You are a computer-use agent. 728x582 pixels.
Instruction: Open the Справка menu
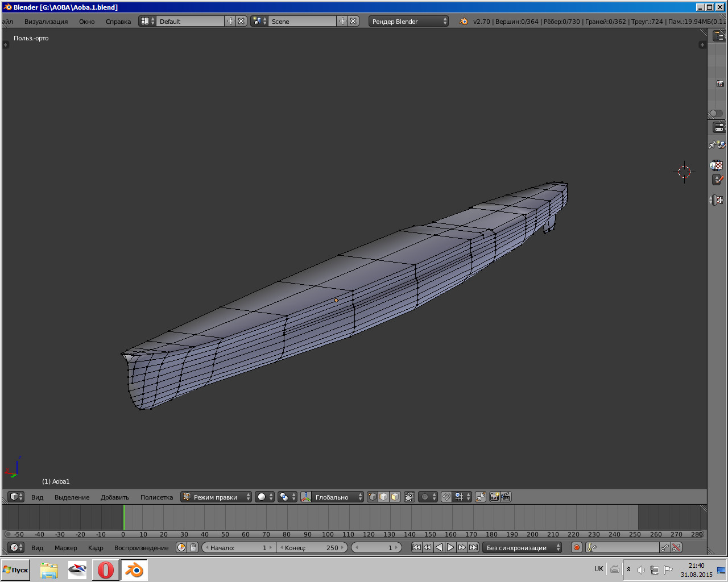(118, 22)
